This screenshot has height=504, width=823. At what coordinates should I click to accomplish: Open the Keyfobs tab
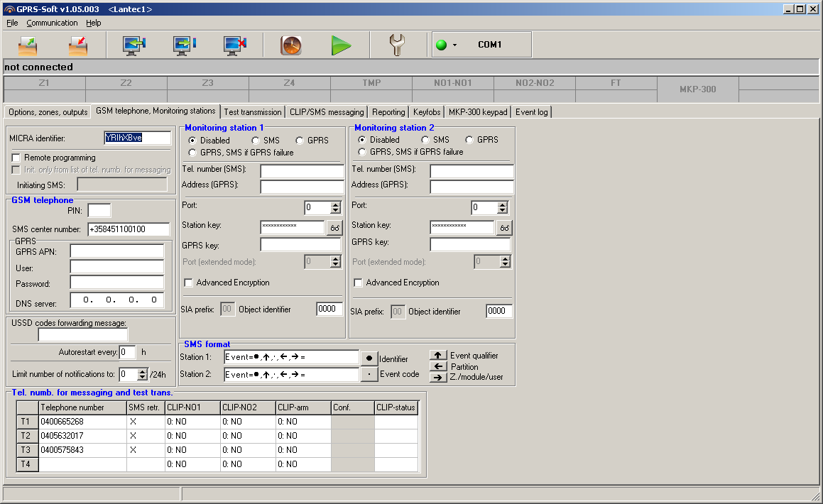pos(427,112)
